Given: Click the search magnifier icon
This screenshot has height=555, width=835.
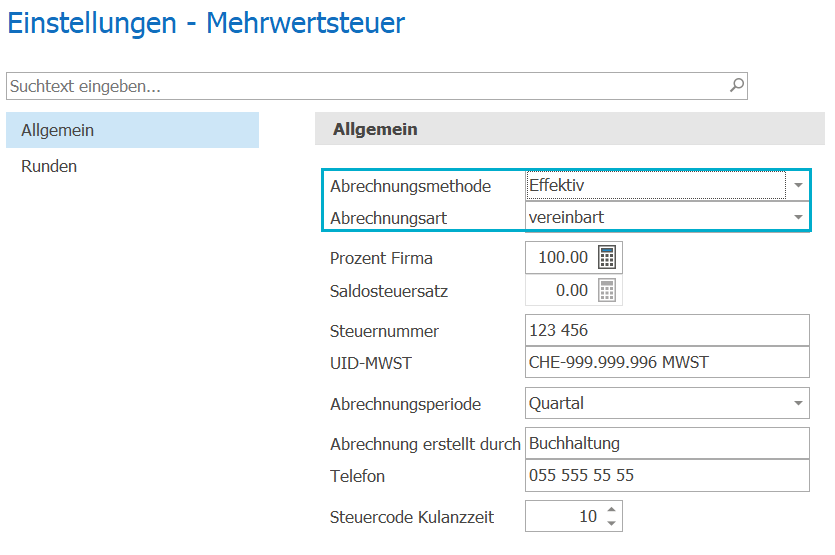Looking at the screenshot, I should tap(736, 85).
